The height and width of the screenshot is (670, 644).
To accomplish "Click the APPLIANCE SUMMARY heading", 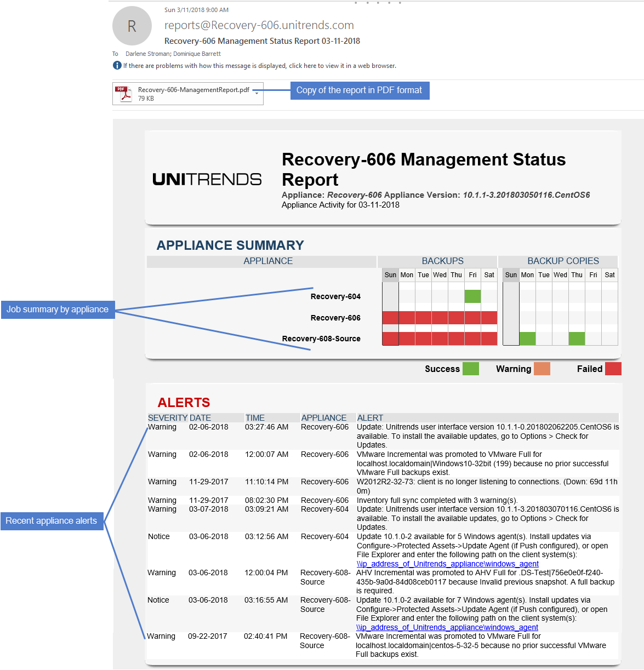I will click(230, 245).
